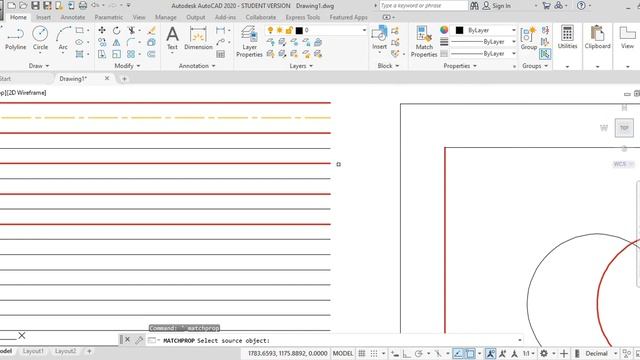Toggle snap mode in status bar

[x=374, y=353]
